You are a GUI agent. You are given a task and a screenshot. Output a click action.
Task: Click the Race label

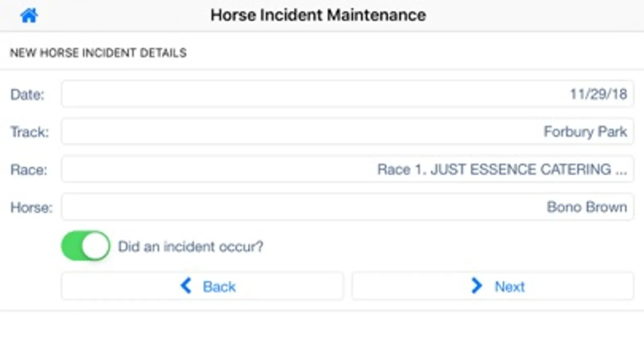tap(29, 170)
